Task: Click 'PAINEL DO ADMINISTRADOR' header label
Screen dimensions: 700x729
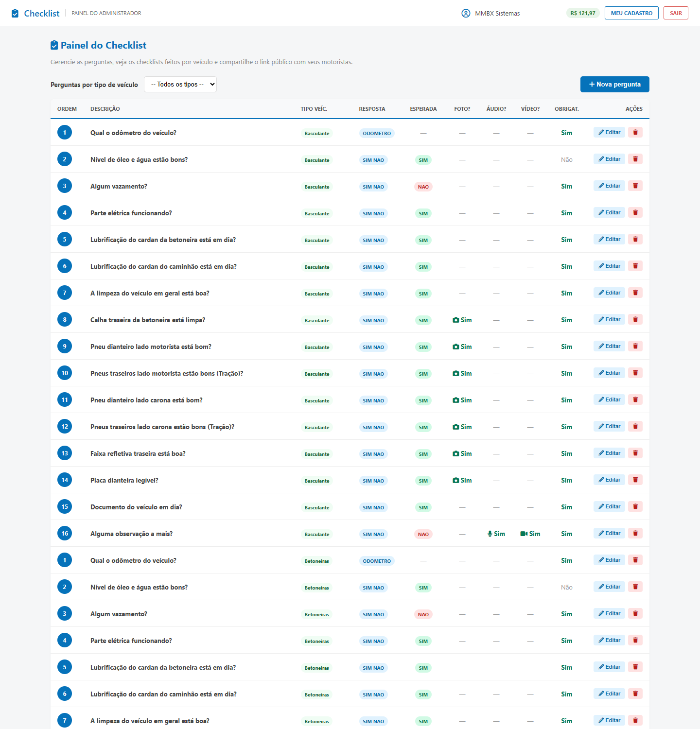Action: point(106,13)
